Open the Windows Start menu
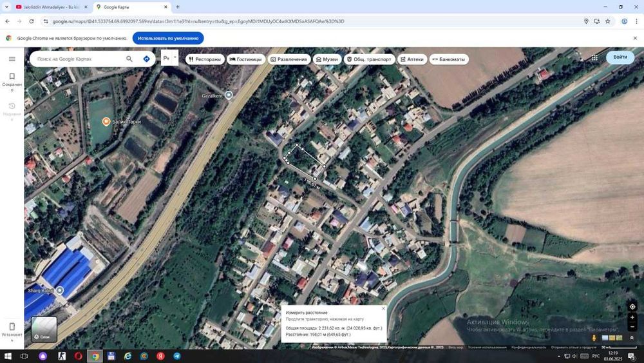Image resolution: width=644 pixels, height=363 pixels. coord(8,356)
